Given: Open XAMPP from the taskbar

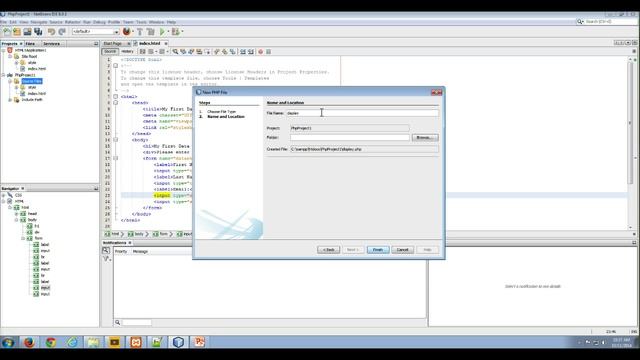Looking at the screenshot, I should coord(136,342).
